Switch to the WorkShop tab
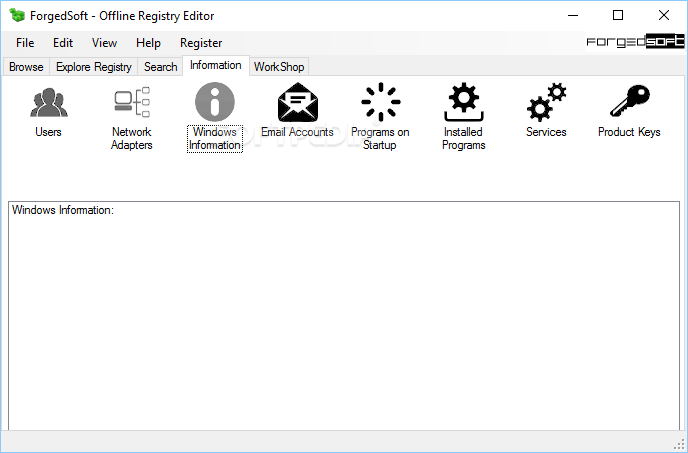This screenshot has height=453, width=688. pos(279,67)
